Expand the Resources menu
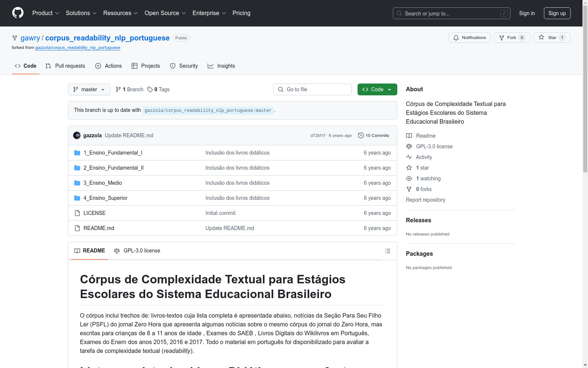The width and height of the screenshot is (588, 368). (x=120, y=13)
